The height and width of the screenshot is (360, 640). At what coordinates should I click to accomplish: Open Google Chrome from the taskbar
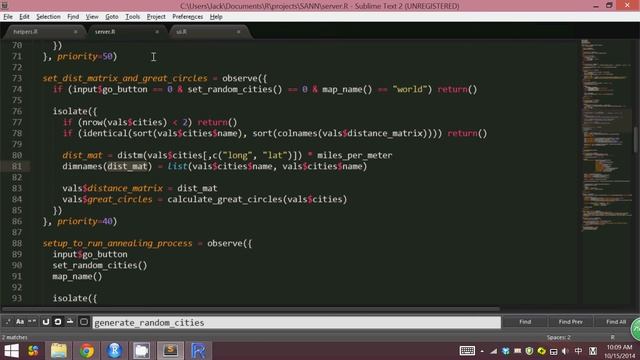[87, 351]
